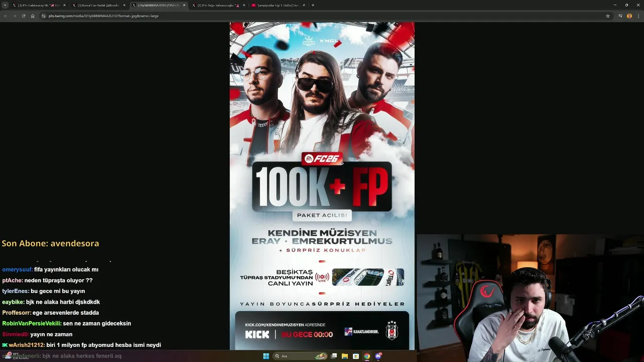Open the browser home page icon

tap(33, 16)
